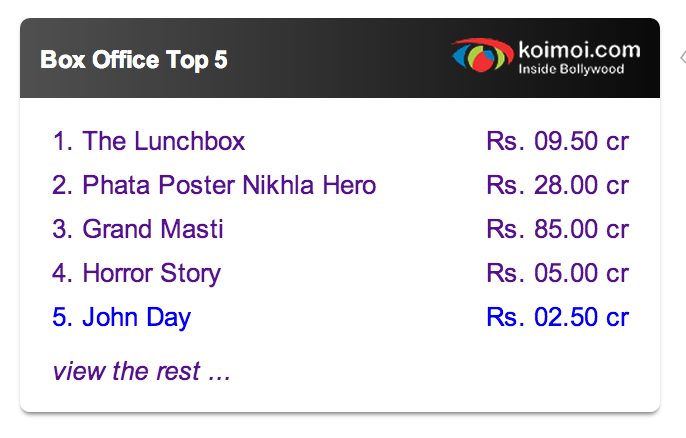Click the koimoi eye logo icon

[x=481, y=55]
